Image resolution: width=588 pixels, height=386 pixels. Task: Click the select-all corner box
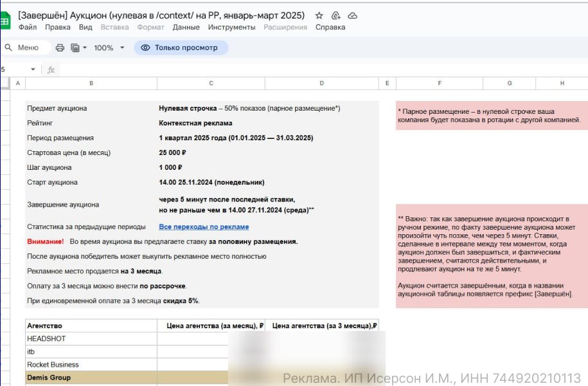pos(5,84)
